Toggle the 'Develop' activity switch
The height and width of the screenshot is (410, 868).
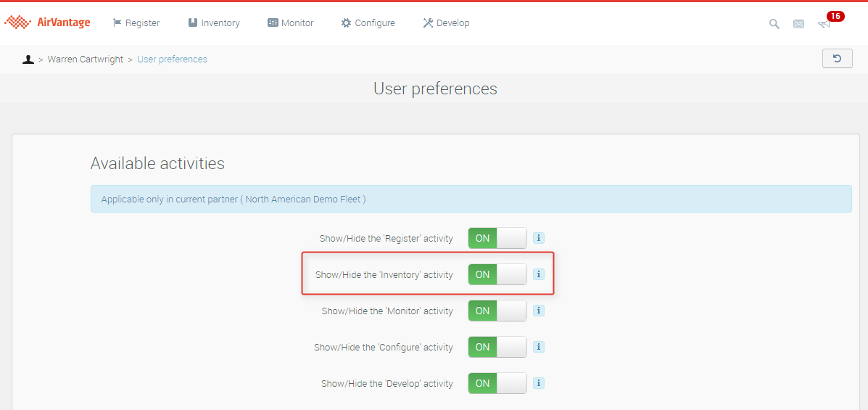click(497, 383)
